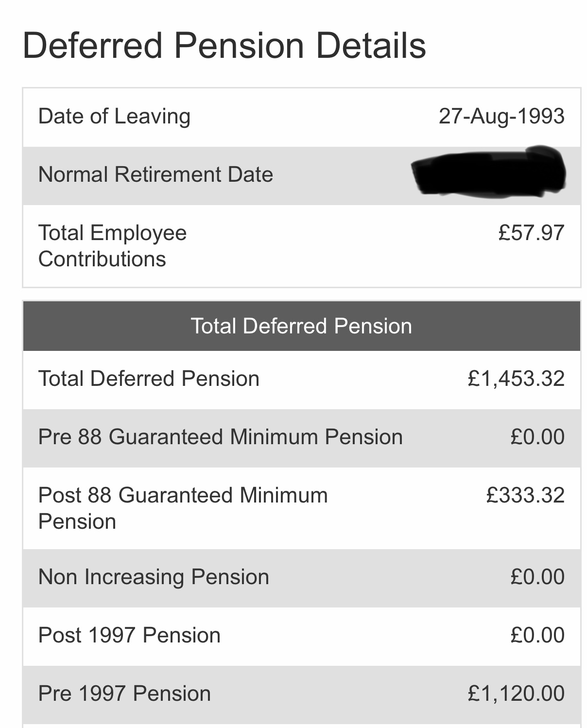
Task: Select the Pre 1997 Pension label
Action: (124, 693)
